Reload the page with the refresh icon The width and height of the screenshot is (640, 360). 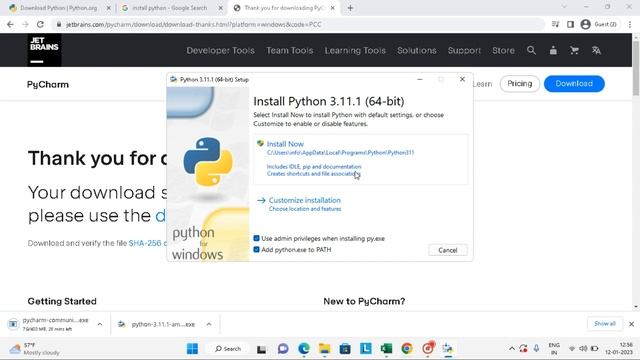40,24
